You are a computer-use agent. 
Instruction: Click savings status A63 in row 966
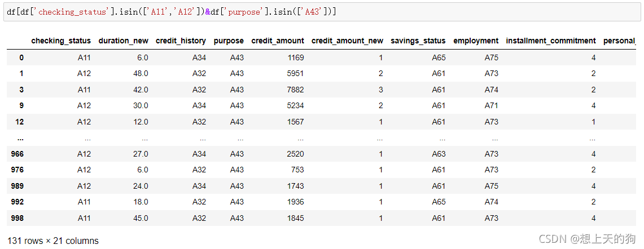click(439, 154)
